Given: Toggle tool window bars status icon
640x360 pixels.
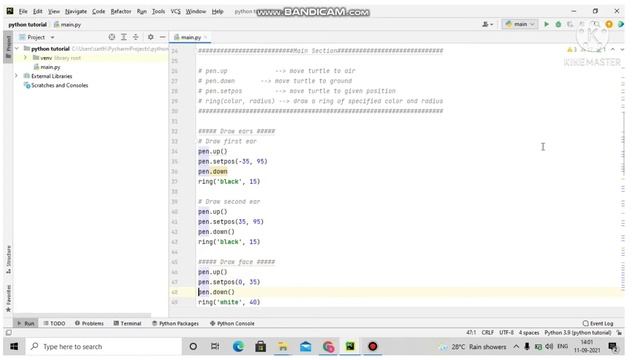Looking at the screenshot, I should pos(8,333).
